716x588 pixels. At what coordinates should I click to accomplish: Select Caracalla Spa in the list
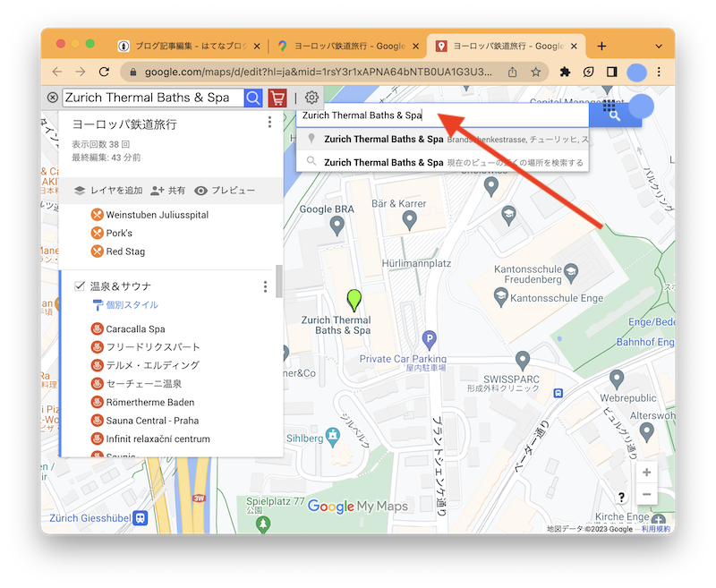click(x=136, y=329)
